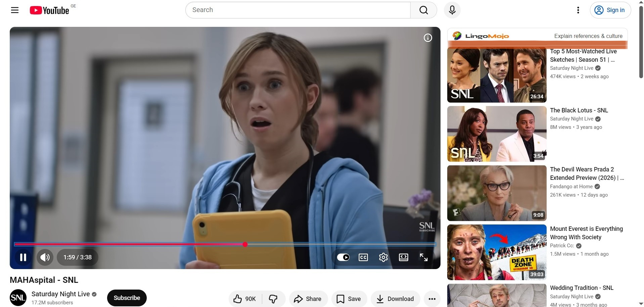Open the info card icon on video
This screenshot has width=644, height=307.
[428, 38]
